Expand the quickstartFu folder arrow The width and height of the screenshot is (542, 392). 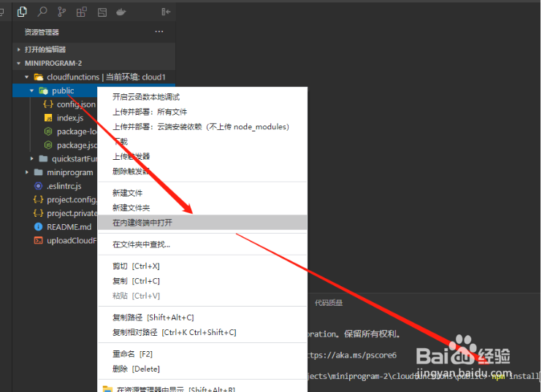pyautogui.click(x=32, y=159)
